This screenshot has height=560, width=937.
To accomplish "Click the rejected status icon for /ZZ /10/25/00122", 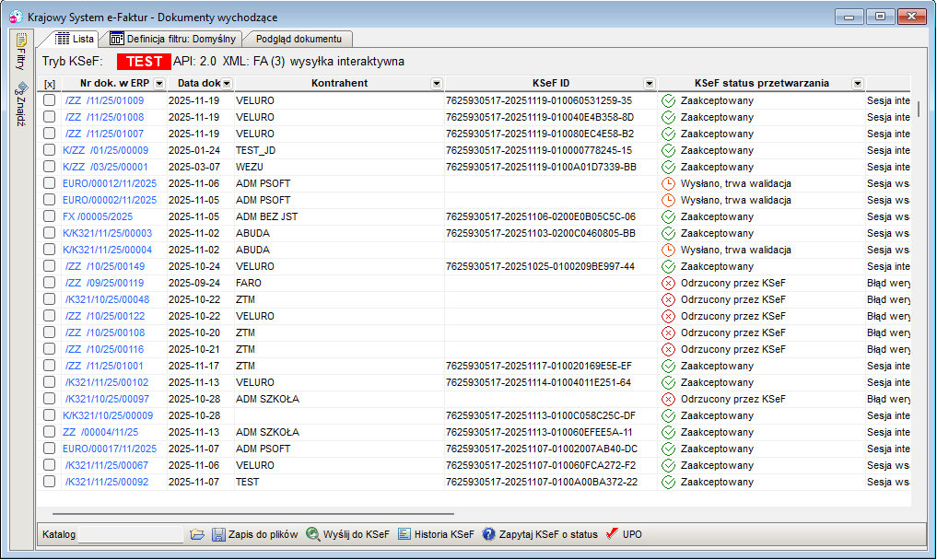I will 669,316.
